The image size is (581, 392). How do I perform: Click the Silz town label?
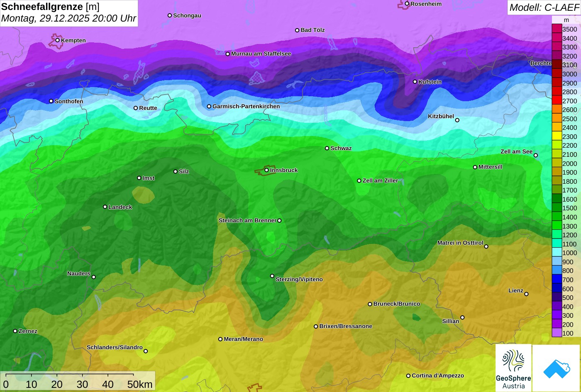[184, 172]
